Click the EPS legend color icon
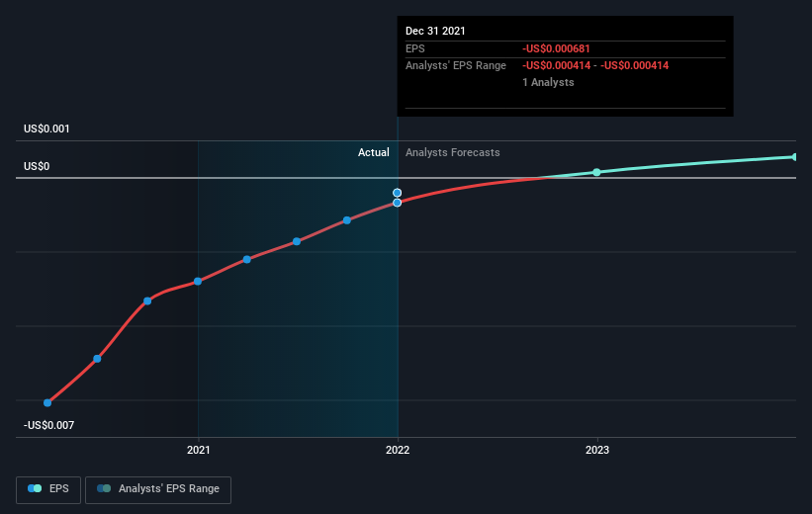The height and width of the screenshot is (514, 812). (x=35, y=488)
